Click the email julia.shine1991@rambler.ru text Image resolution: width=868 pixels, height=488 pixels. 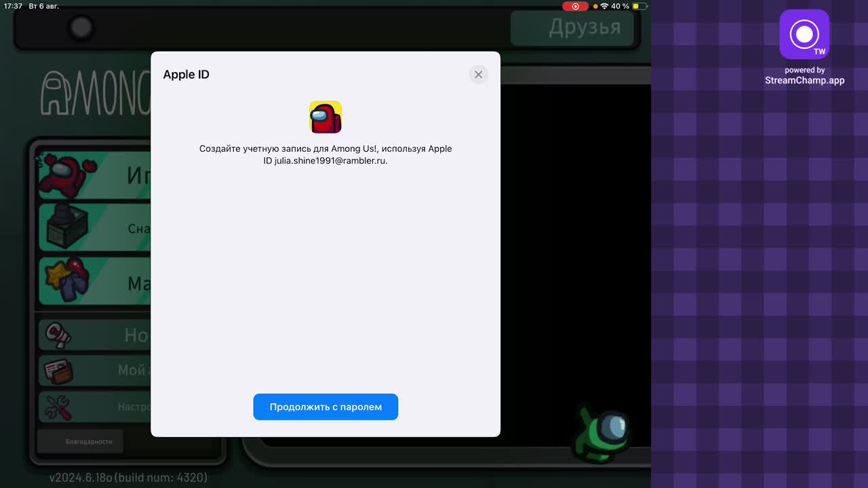click(x=331, y=161)
